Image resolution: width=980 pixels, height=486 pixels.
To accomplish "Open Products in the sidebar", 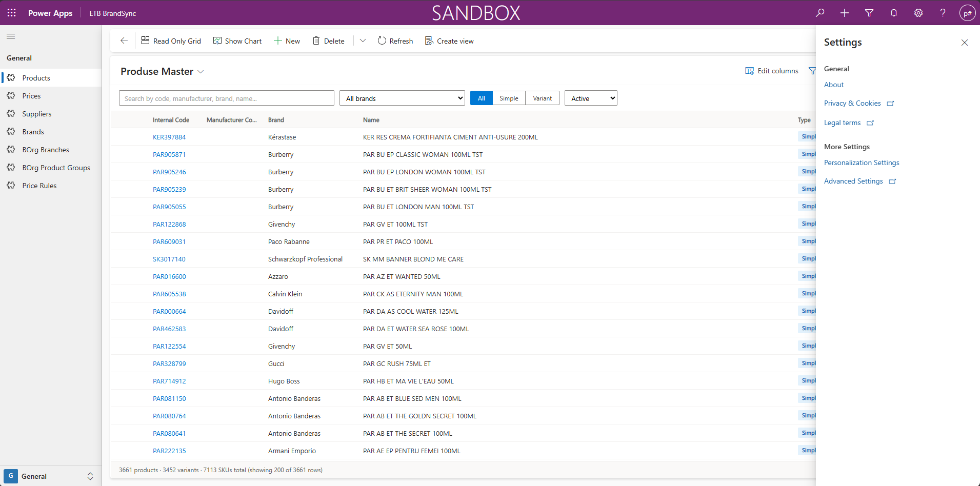I will 51,78.
